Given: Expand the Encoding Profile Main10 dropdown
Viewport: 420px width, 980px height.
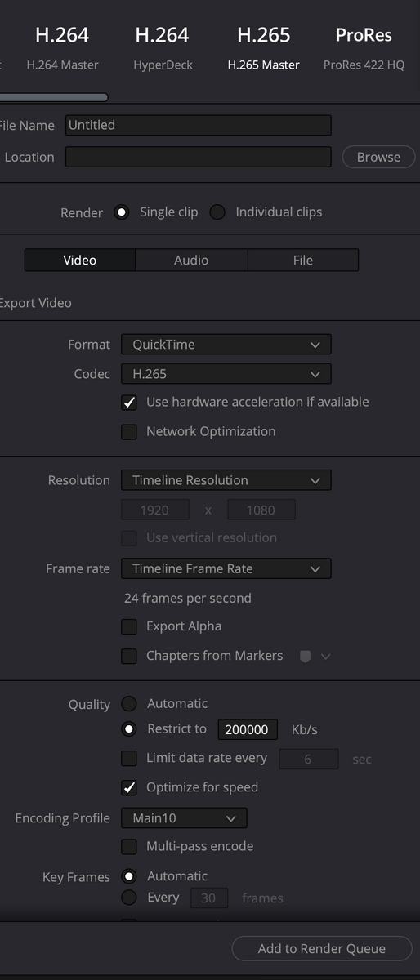Looking at the screenshot, I should click(x=184, y=818).
